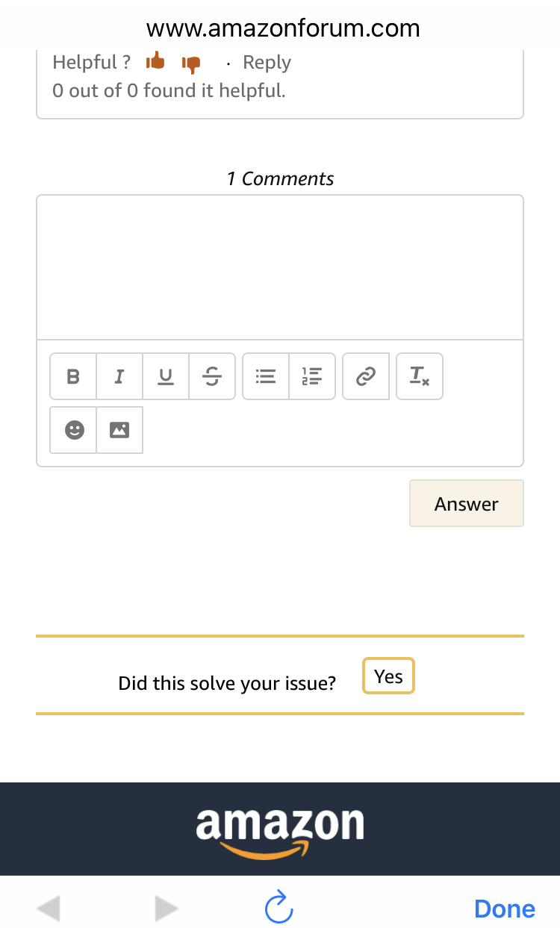Toggle underline formatting
560x928 pixels.
tap(166, 376)
